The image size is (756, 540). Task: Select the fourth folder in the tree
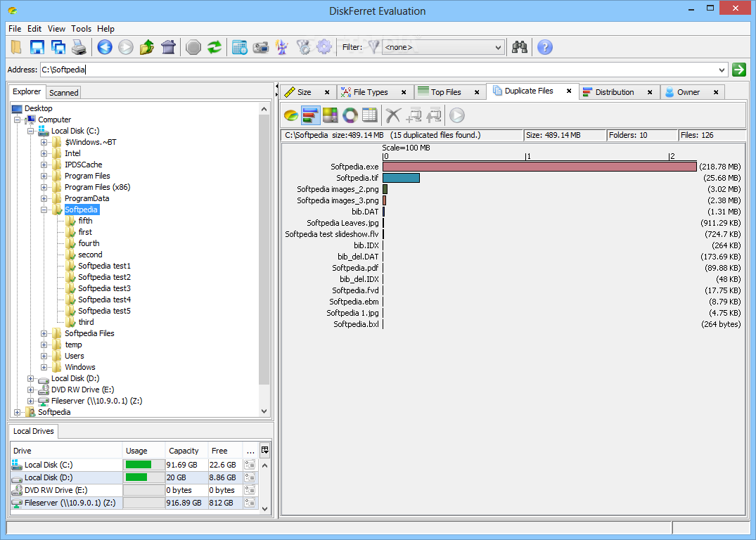tap(89, 243)
